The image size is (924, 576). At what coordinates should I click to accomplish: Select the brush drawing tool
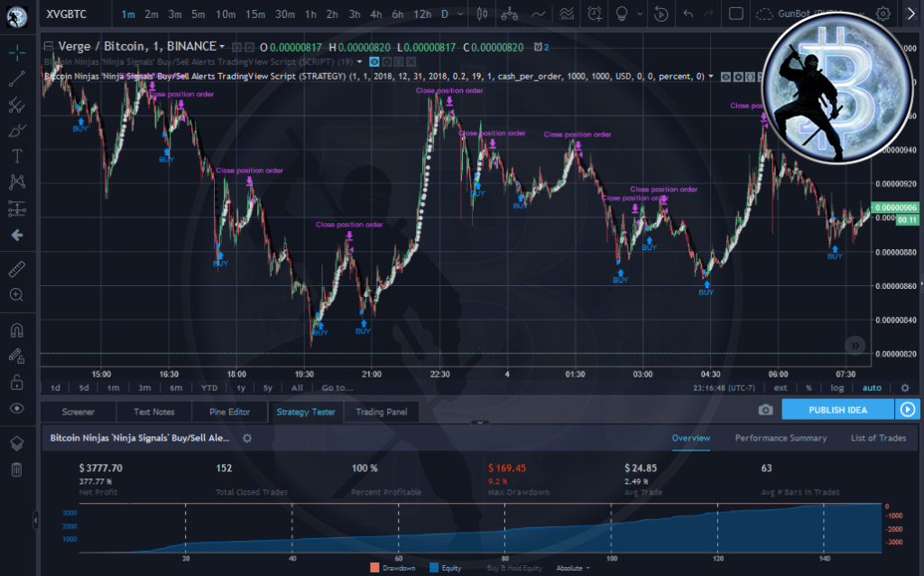(17, 131)
